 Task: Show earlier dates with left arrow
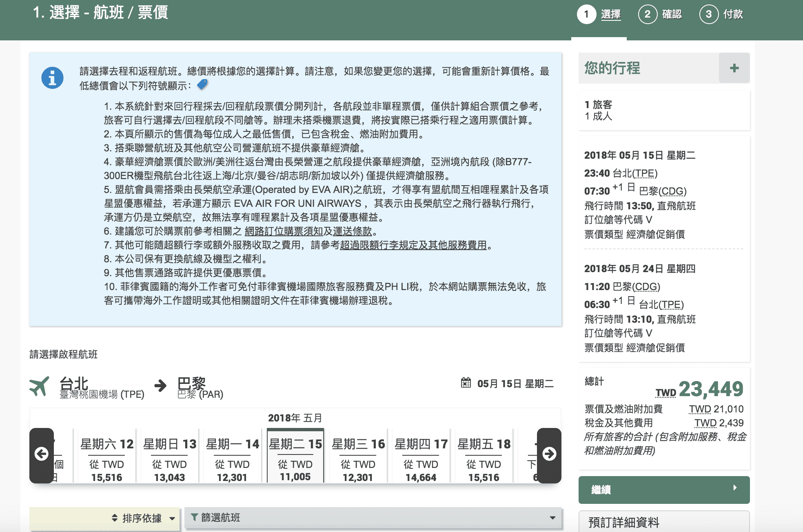pos(42,454)
